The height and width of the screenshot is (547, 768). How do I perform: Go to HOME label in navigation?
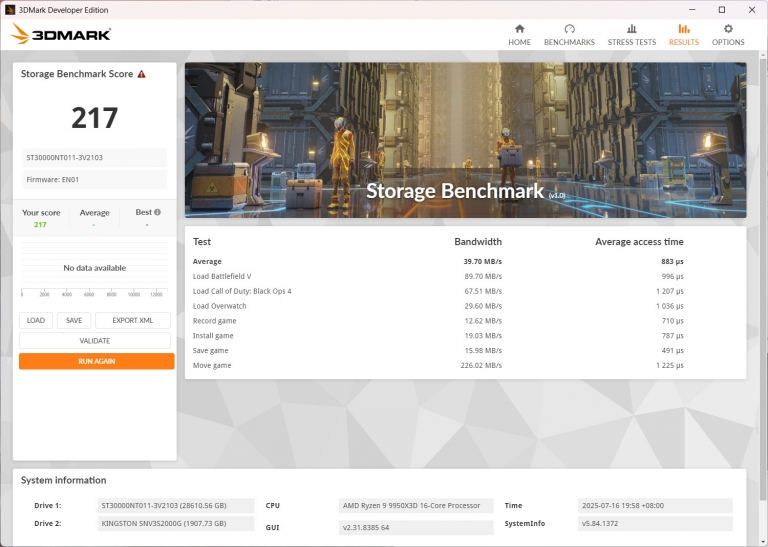tap(519, 42)
